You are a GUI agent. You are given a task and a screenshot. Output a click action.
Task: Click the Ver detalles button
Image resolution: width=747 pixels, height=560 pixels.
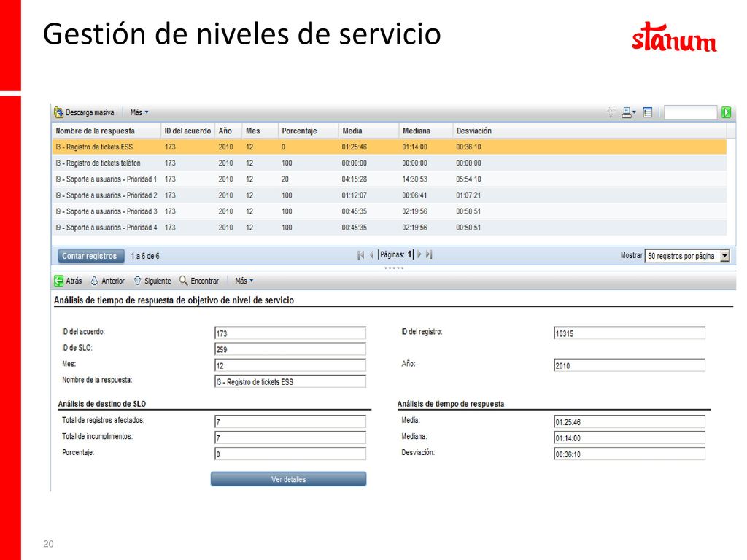click(x=289, y=479)
